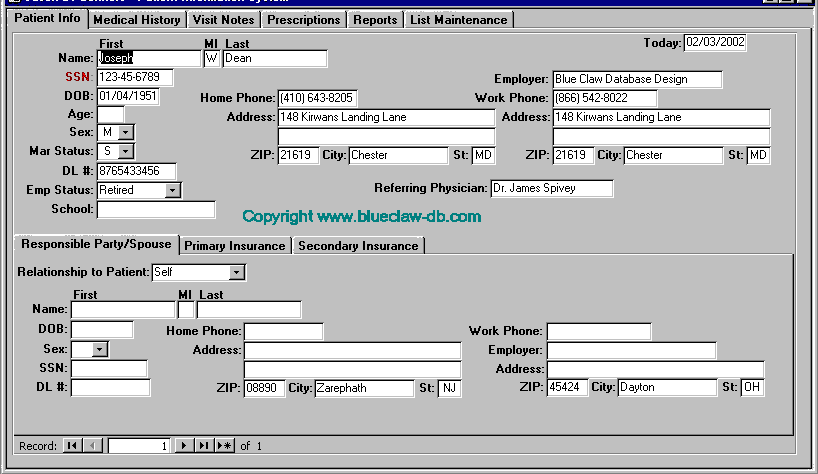Click responsible party Last name field

point(249,310)
